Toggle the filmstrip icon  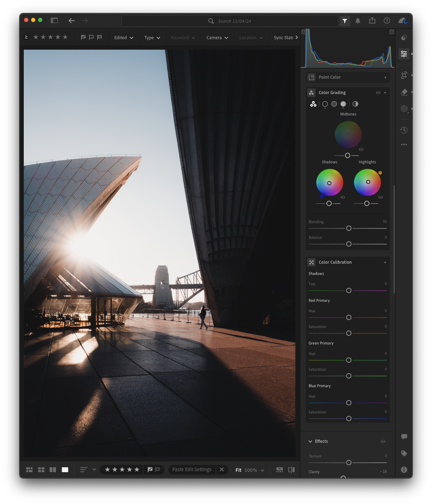pos(280,470)
